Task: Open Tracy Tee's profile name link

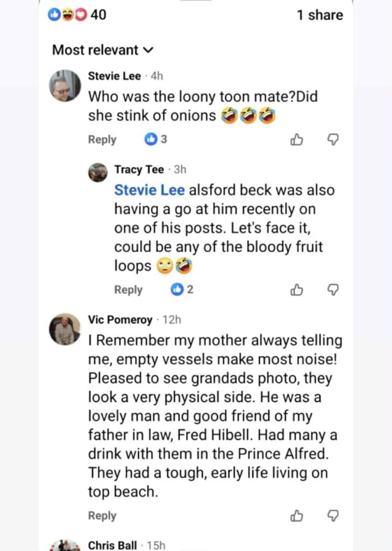Action: 139,170
